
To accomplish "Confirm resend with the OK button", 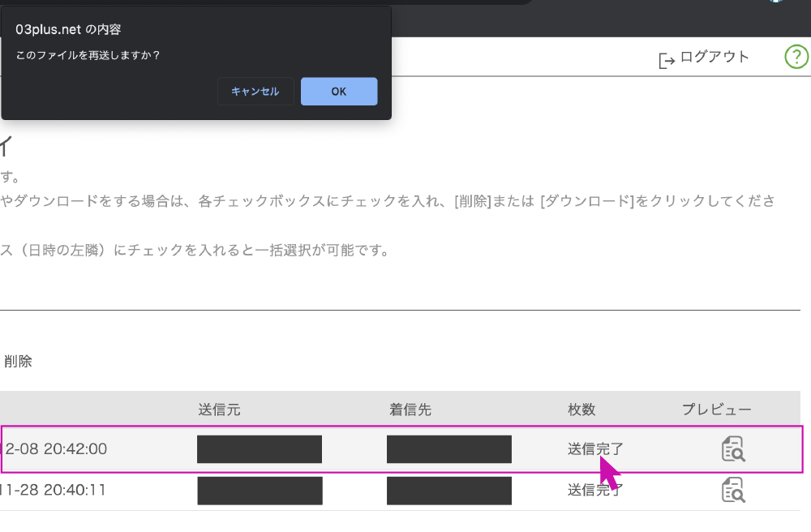I will (x=339, y=92).
